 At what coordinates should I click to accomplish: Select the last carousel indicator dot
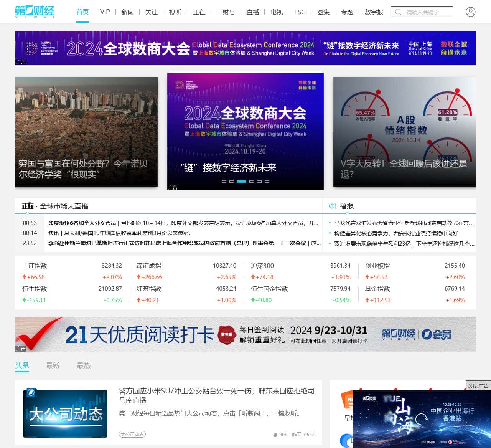(x=267, y=181)
